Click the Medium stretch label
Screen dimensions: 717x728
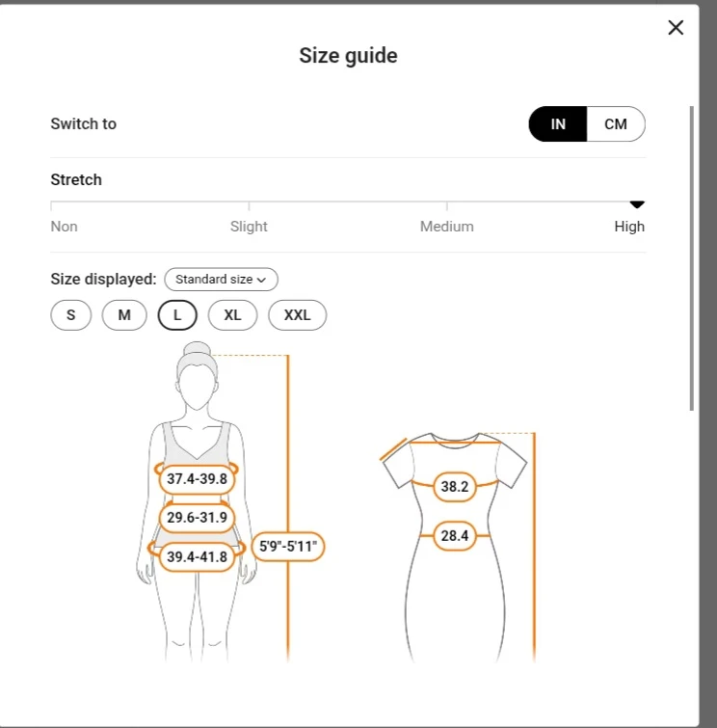446,227
